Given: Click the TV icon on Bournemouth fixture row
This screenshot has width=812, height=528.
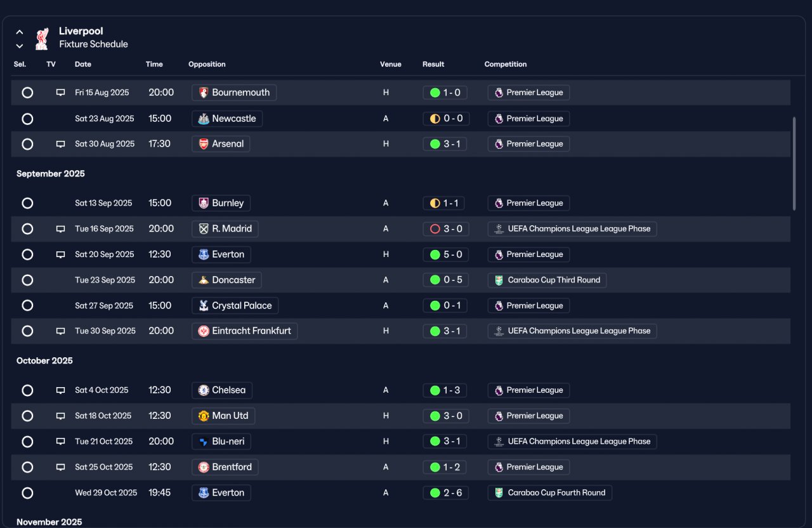Looking at the screenshot, I should tap(61, 93).
